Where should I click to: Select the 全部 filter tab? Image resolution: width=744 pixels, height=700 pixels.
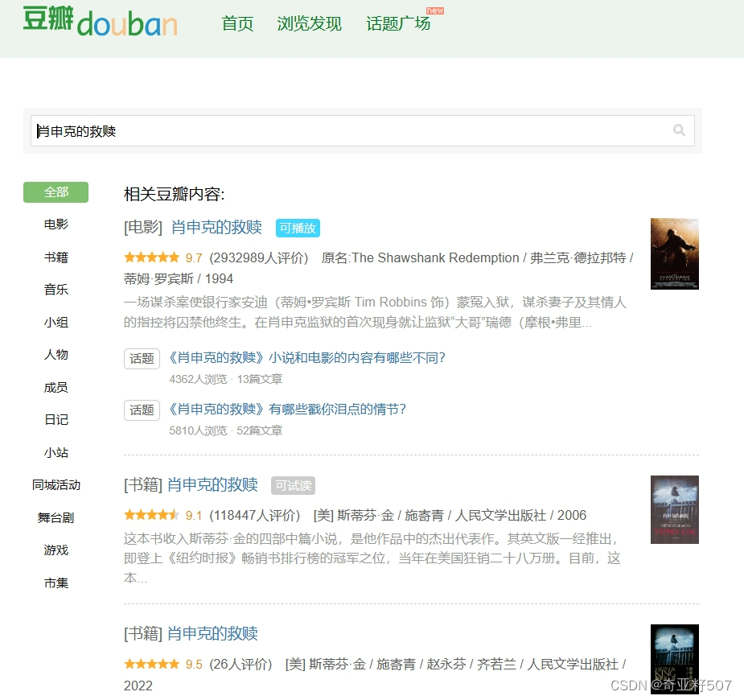[56, 192]
